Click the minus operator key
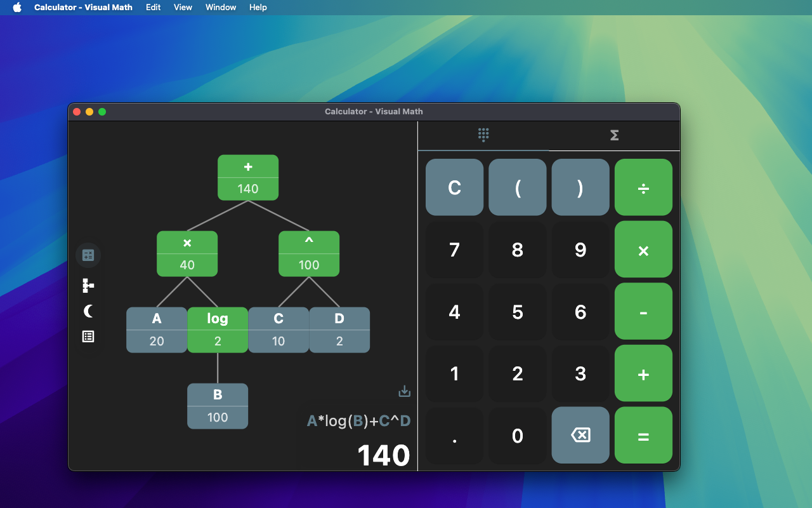 click(x=643, y=311)
